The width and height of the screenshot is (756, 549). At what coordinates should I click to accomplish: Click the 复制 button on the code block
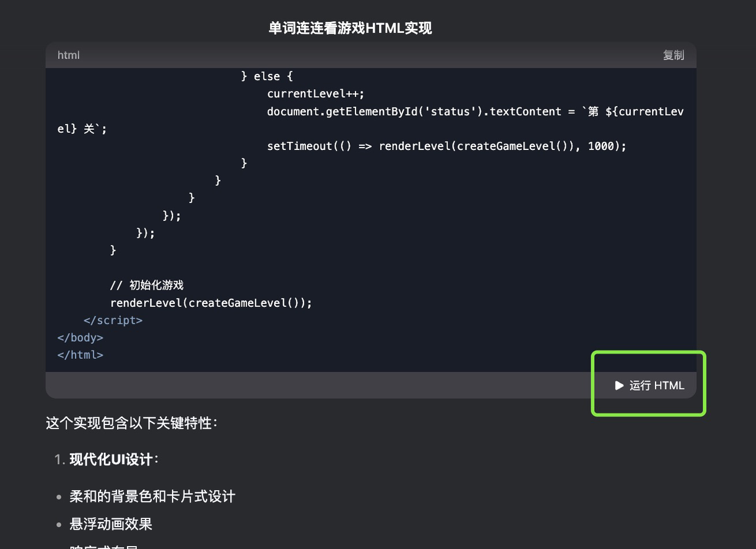pyautogui.click(x=673, y=55)
